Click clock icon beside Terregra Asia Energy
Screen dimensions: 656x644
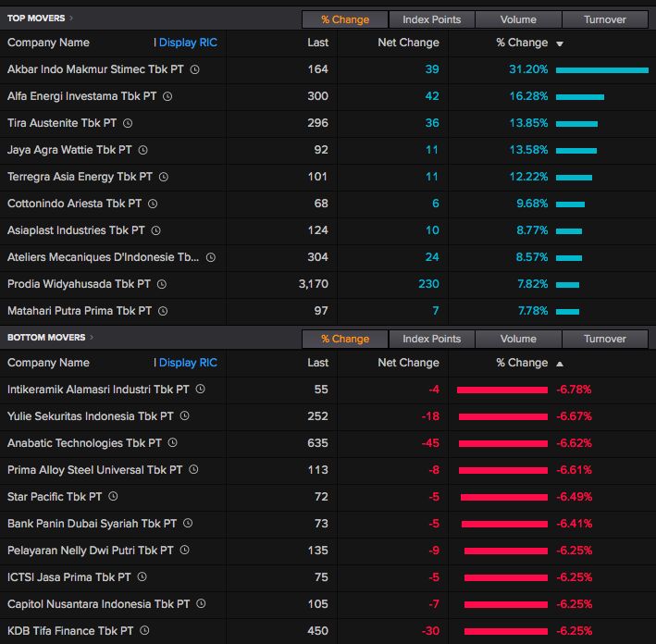click(164, 177)
